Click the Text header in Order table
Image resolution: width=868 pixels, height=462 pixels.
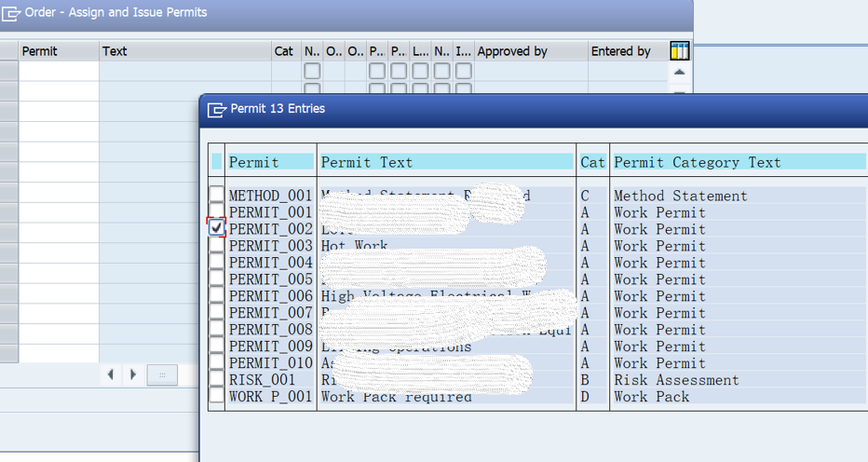coord(185,51)
